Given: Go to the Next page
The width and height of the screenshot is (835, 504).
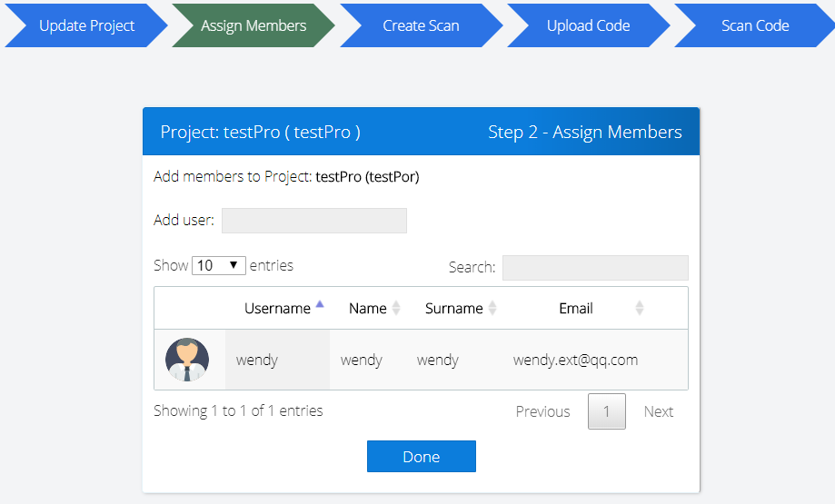Looking at the screenshot, I should 659,411.
